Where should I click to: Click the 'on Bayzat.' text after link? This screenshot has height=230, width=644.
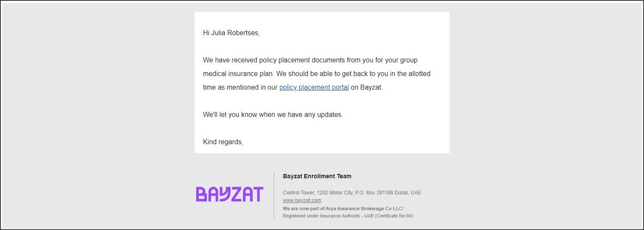pyautogui.click(x=367, y=87)
